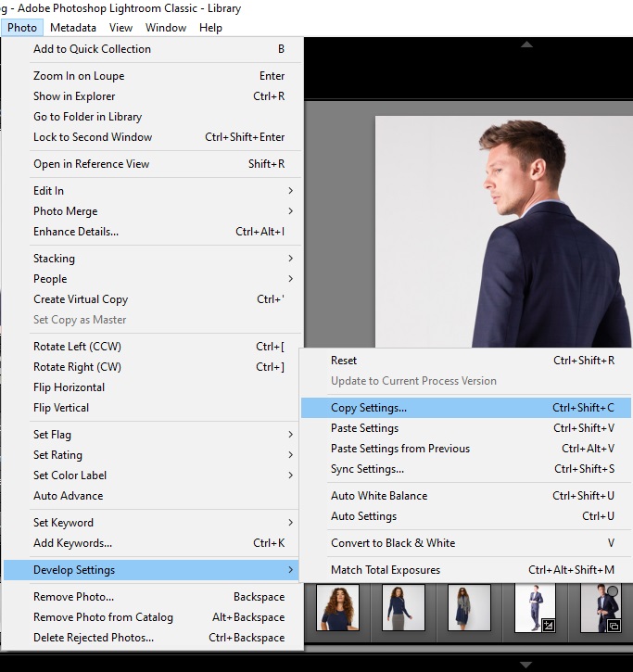Image resolution: width=633 pixels, height=672 pixels.
Task: Expand the Develop Settings submenu
Action: [151, 570]
